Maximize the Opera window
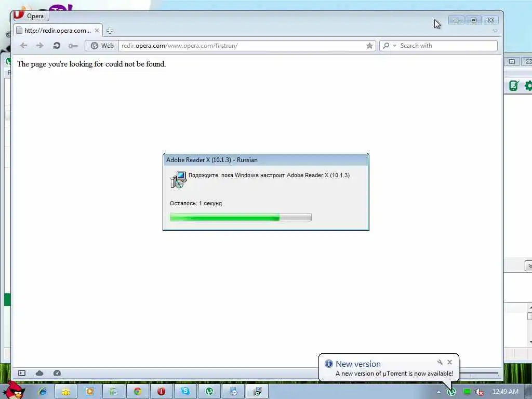The height and width of the screenshot is (399, 532). point(473,20)
